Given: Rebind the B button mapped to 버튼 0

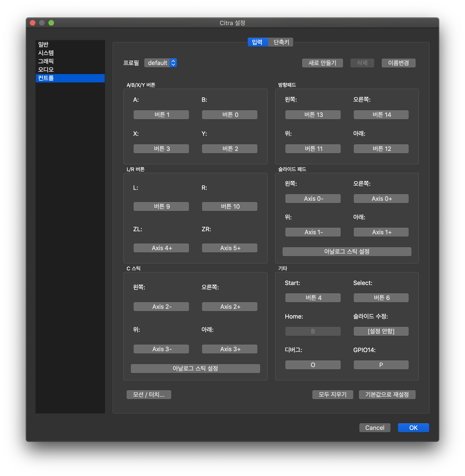Looking at the screenshot, I should click(229, 115).
